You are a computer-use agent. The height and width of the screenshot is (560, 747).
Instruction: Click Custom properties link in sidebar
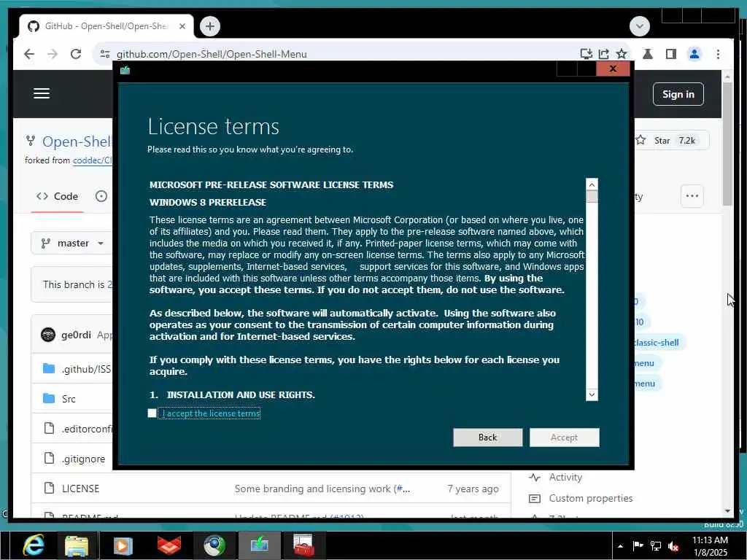(x=591, y=498)
